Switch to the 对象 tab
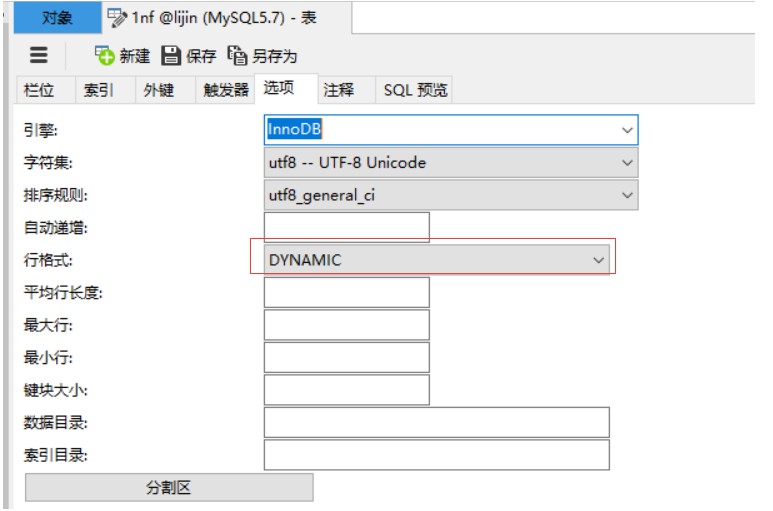 click(57, 18)
